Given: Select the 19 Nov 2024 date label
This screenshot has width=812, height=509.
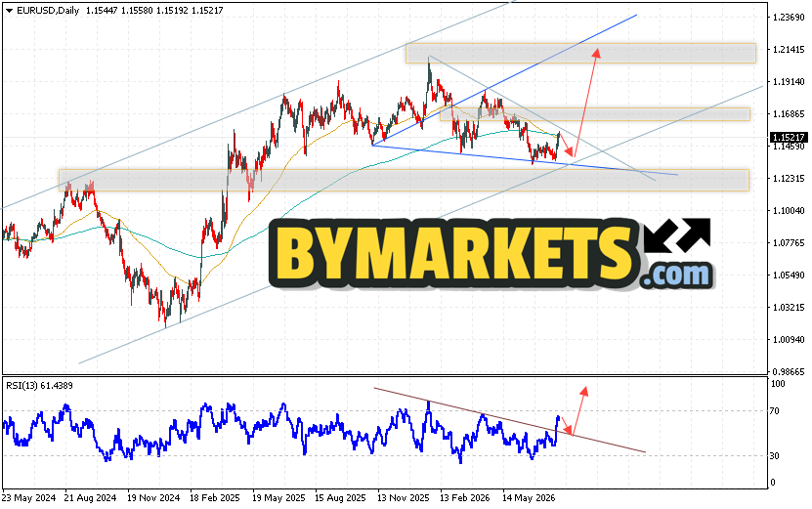Looking at the screenshot, I should pyautogui.click(x=153, y=498).
